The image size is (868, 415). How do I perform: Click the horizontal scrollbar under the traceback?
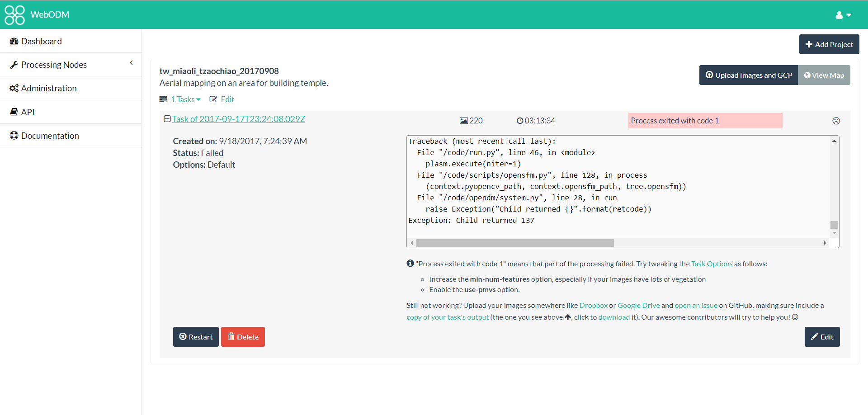pyautogui.click(x=515, y=243)
